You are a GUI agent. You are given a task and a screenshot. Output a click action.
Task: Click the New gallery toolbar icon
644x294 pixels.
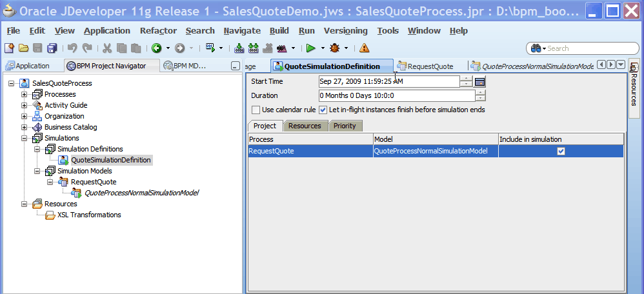click(x=9, y=48)
